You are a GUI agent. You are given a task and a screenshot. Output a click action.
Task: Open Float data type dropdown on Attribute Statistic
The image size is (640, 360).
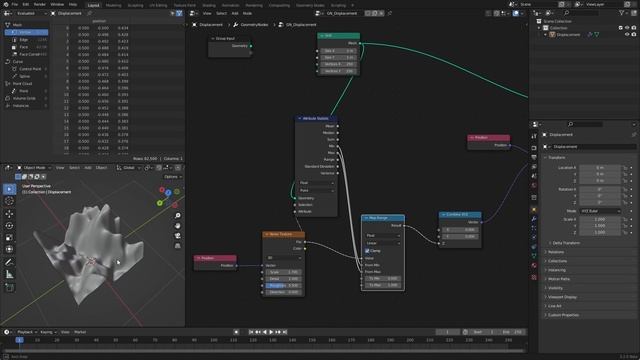click(x=316, y=183)
